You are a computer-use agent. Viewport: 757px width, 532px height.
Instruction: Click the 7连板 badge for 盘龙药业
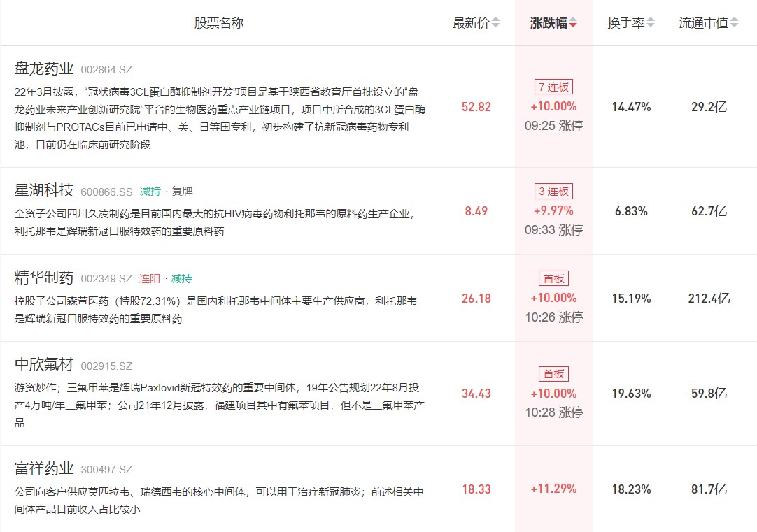pyautogui.click(x=553, y=87)
